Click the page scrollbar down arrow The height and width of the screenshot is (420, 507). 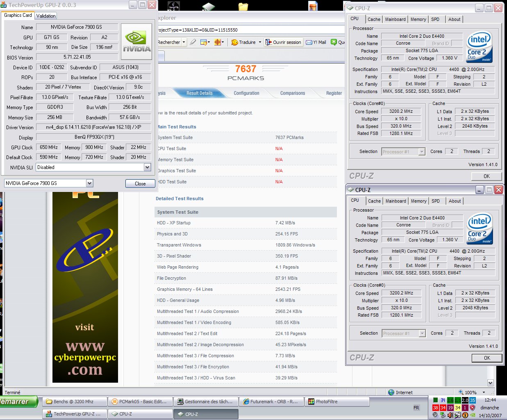[491, 383]
